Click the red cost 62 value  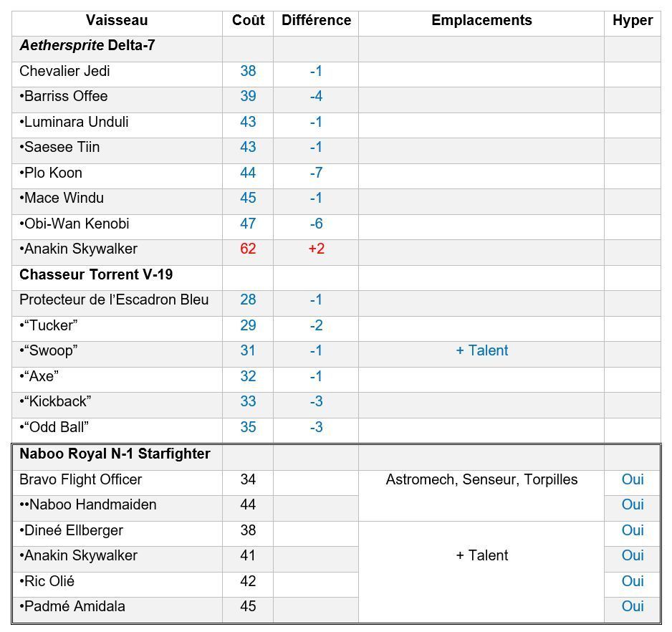pos(248,249)
